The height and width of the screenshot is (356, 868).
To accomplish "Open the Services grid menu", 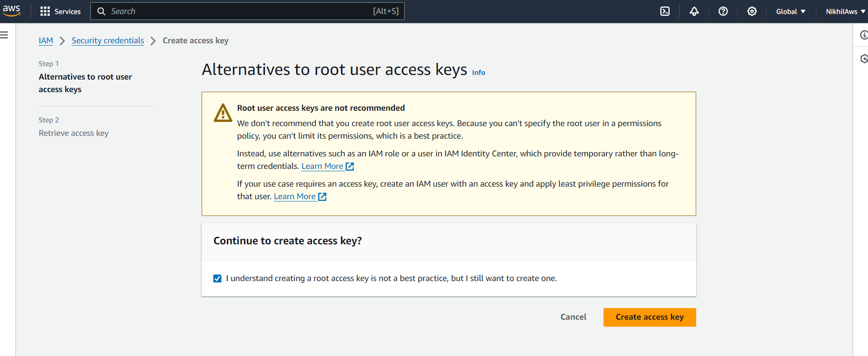I will click(61, 11).
